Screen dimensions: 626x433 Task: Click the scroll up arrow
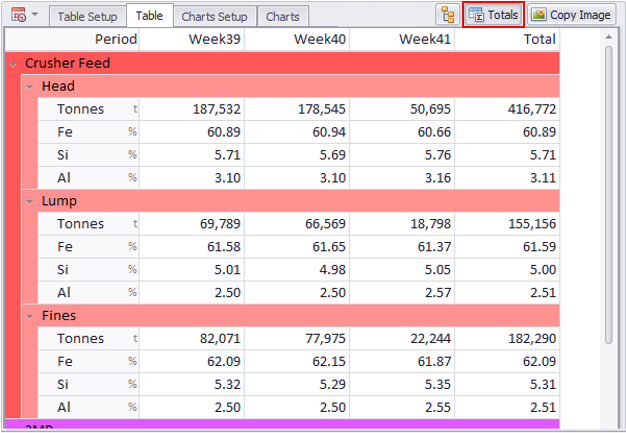607,37
